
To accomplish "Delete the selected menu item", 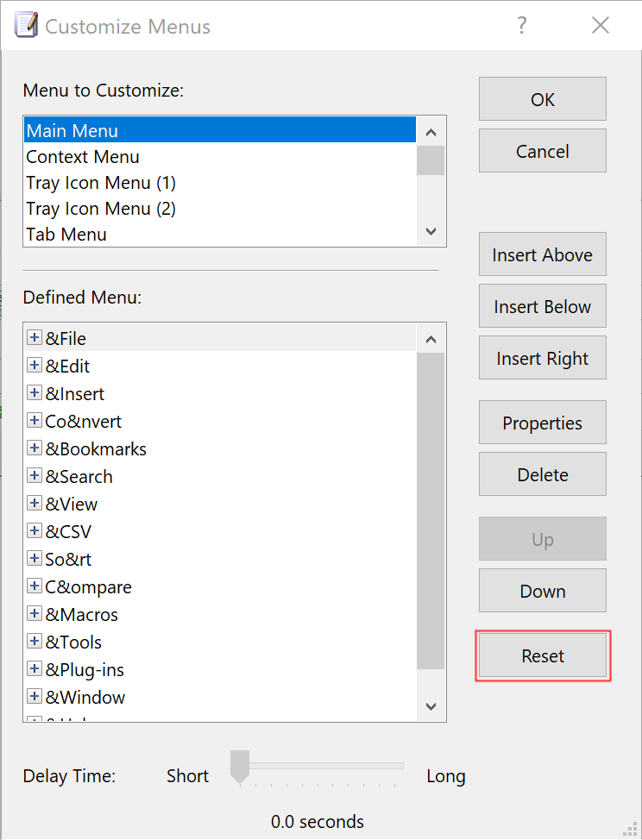I will click(542, 474).
